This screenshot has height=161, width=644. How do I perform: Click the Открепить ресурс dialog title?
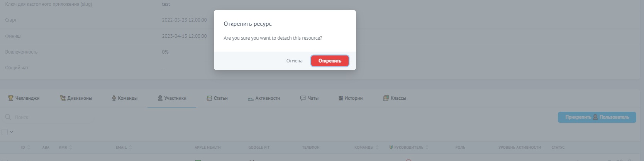click(247, 24)
